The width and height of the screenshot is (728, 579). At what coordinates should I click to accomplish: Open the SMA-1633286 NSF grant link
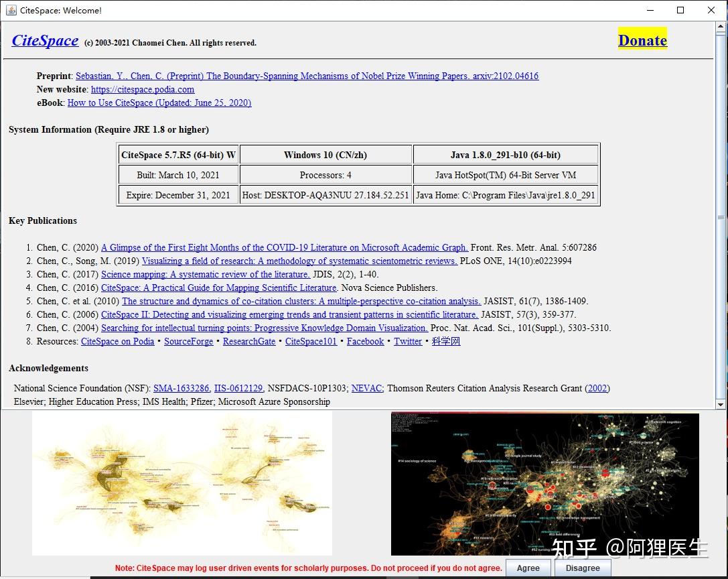(182, 389)
